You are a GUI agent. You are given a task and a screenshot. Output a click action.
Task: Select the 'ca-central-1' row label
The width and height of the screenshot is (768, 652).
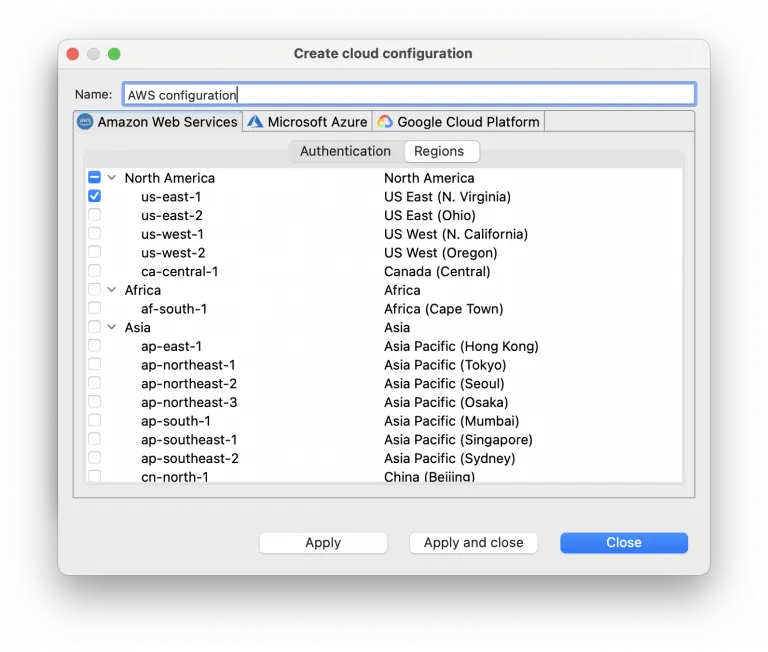click(x=180, y=271)
